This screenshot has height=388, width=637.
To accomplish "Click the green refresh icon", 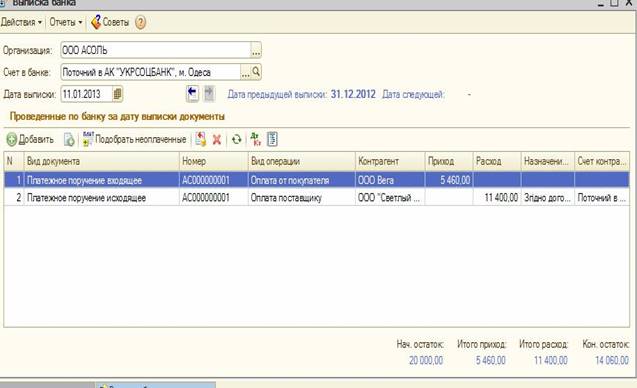I will point(236,140).
